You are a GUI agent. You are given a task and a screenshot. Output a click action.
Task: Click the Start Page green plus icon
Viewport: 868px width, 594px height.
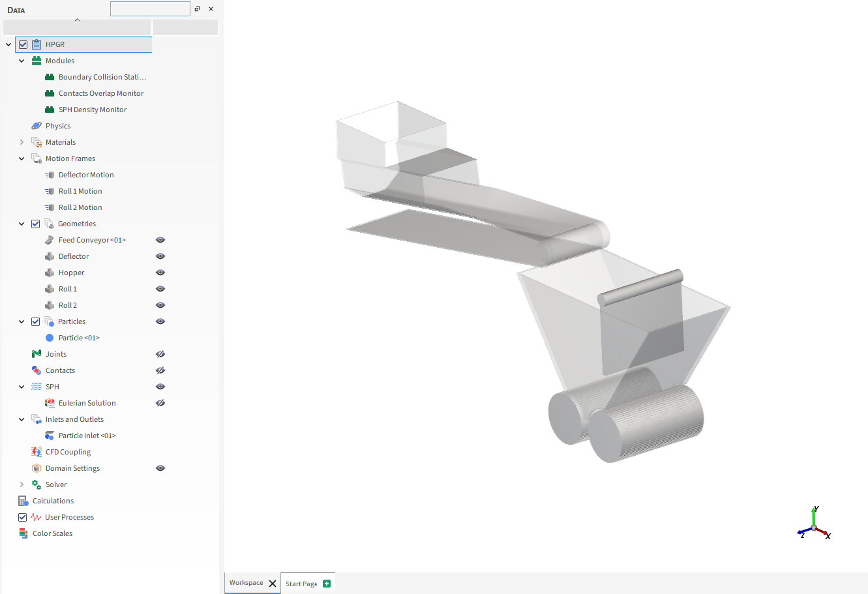327,584
